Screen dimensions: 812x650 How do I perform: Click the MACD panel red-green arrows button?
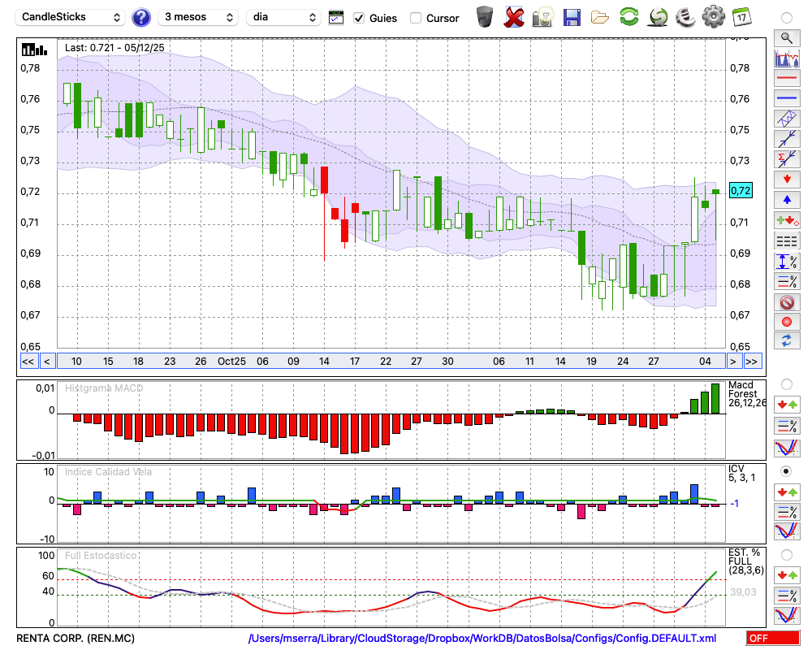[787, 405]
